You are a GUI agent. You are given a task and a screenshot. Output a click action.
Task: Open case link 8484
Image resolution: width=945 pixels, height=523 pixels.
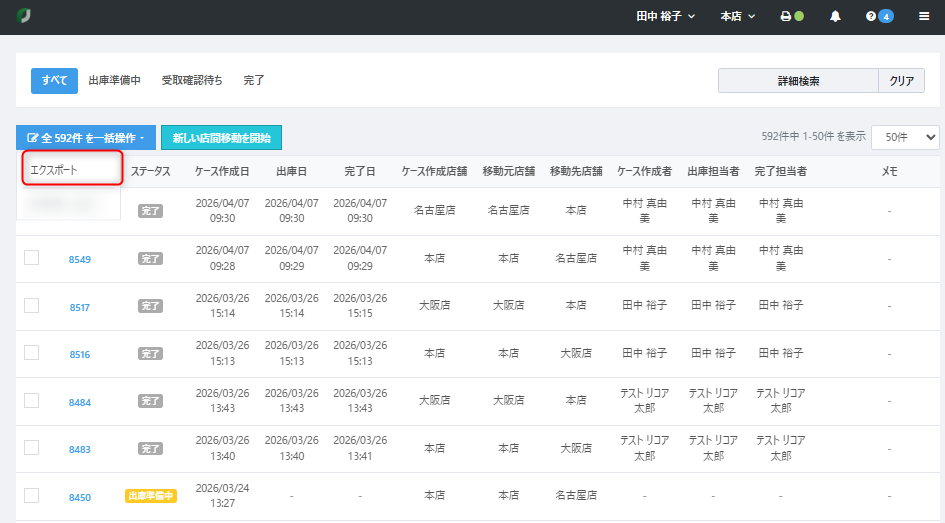[x=80, y=402]
